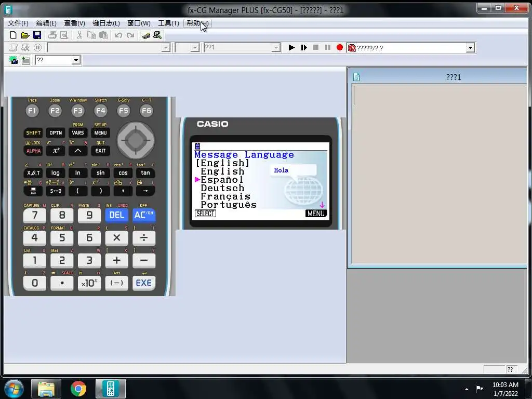Viewport: 532px width, 399px height.
Task: Click the blue DEL calculator key
Action: click(116, 215)
